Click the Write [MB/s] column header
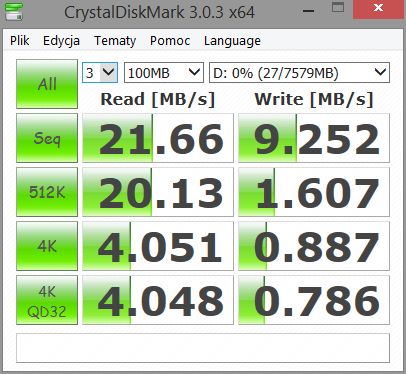 click(314, 99)
